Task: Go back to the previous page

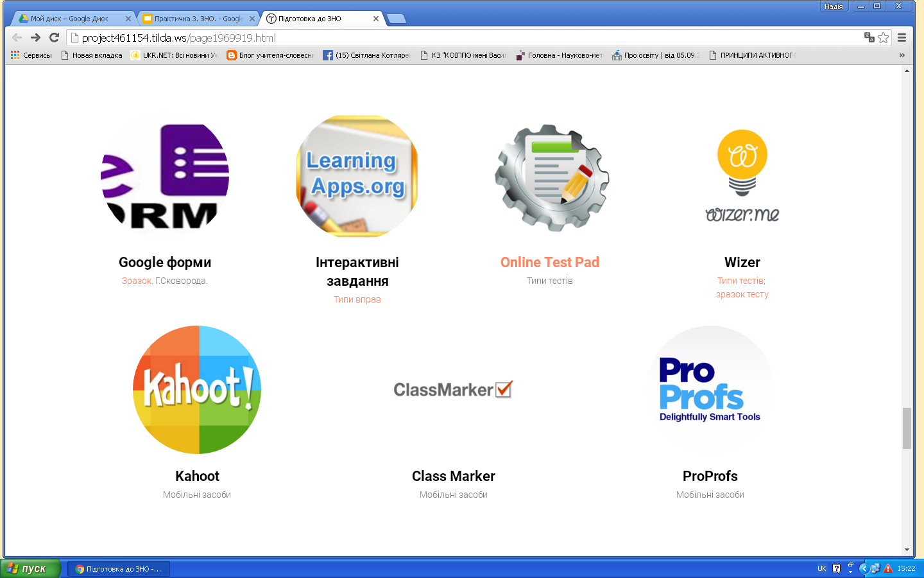Action: tap(17, 38)
